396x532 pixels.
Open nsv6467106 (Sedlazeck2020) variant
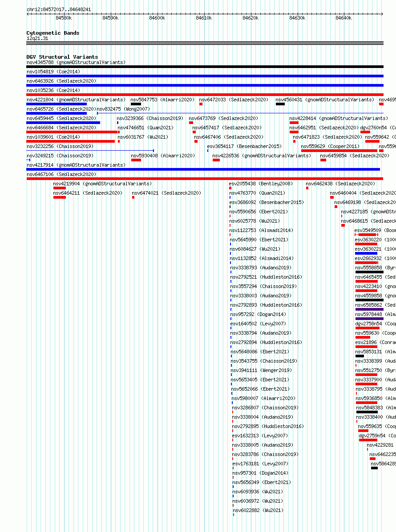pos(61,174)
